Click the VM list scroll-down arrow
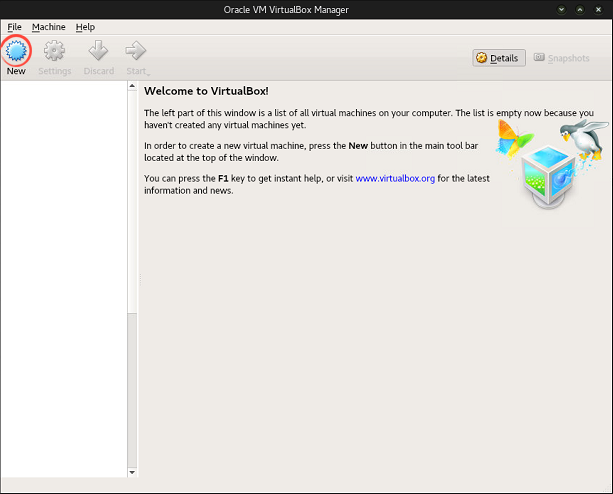The image size is (613, 494). (132, 473)
